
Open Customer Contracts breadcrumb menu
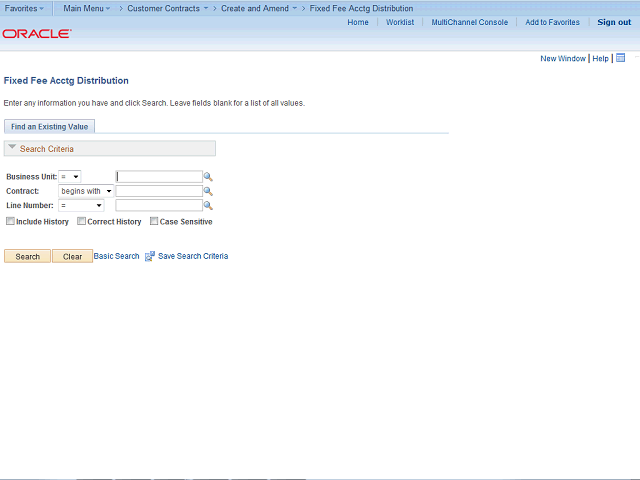pyautogui.click(x=167, y=8)
